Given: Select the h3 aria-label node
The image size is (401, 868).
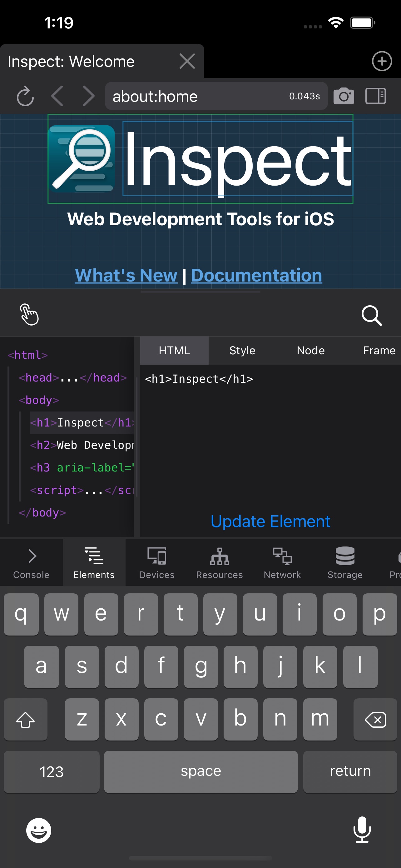Looking at the screenshot, I should (x=82, y=468).
